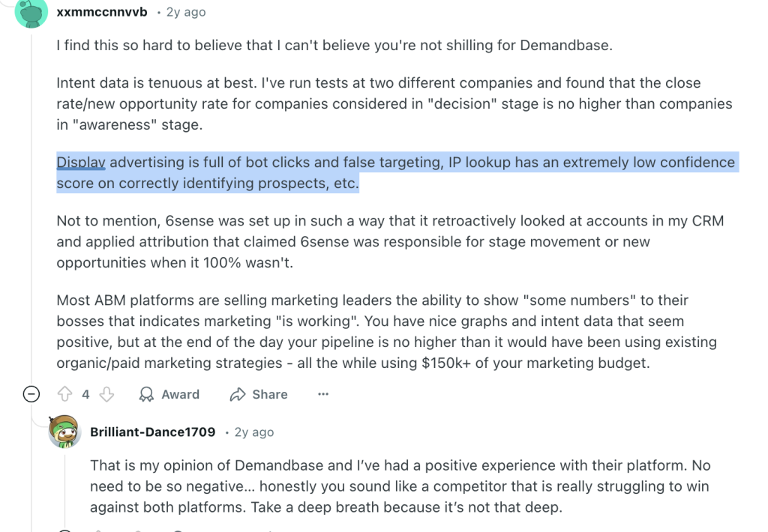Image resolution: width=768 pixels, height=532 pixels.
Task: Click the Share button label
Action: click(x=268, y=394)
